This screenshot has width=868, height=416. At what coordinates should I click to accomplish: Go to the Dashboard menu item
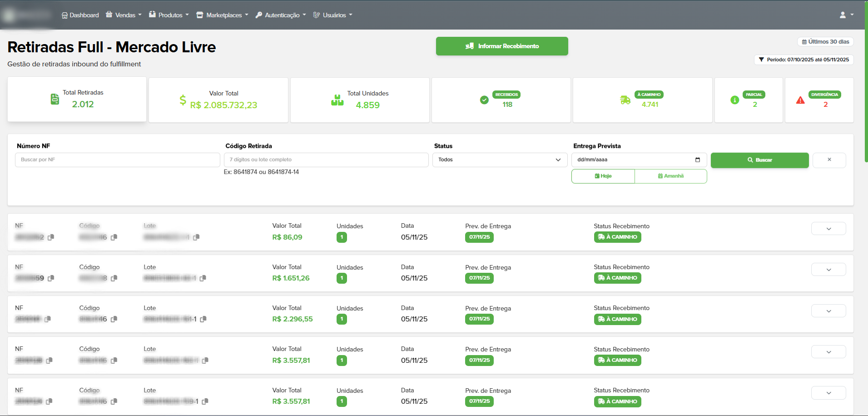point(80,15)
